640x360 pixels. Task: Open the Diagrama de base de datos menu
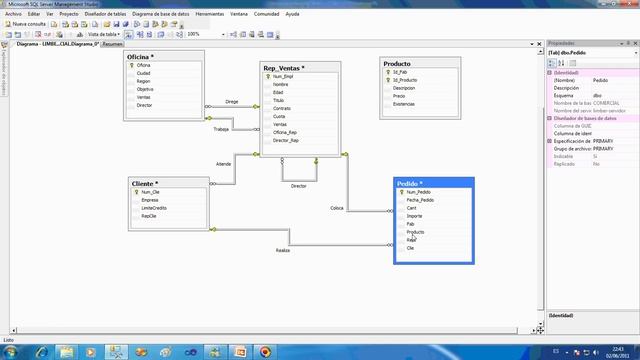click(160, 14)
